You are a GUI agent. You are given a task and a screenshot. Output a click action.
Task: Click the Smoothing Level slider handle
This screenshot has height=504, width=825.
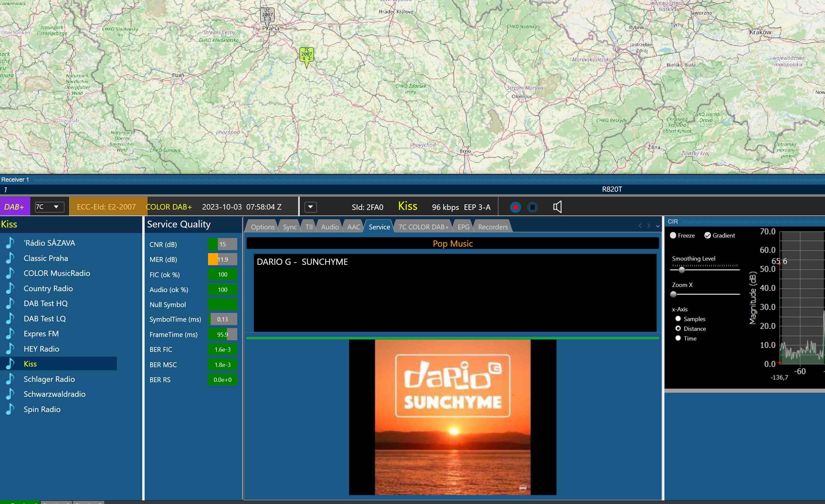pyautogui.click(x=682, y=269)
